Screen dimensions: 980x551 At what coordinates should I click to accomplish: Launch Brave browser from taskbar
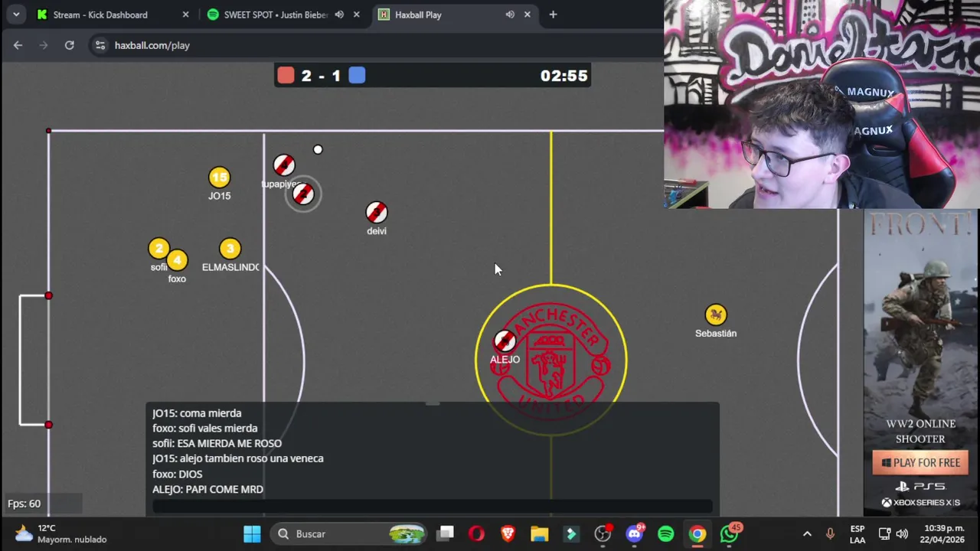coord(508,533)
